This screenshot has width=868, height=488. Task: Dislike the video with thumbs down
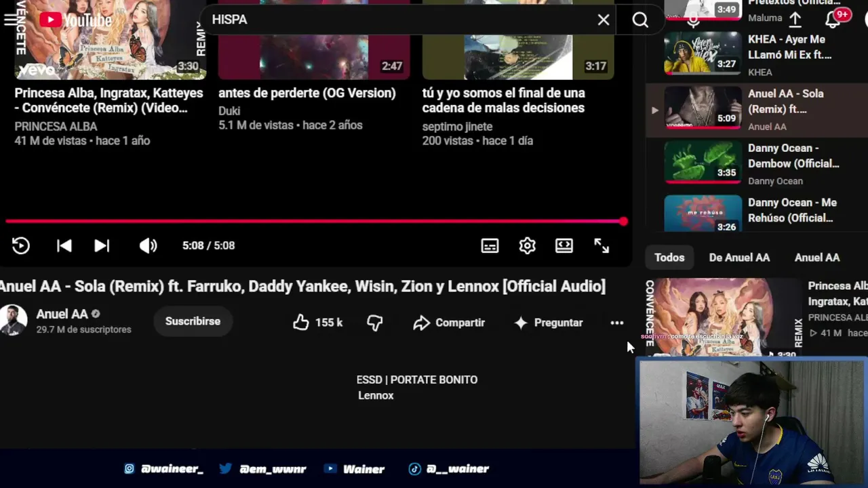pyautogui.click(x=375, y=323)
